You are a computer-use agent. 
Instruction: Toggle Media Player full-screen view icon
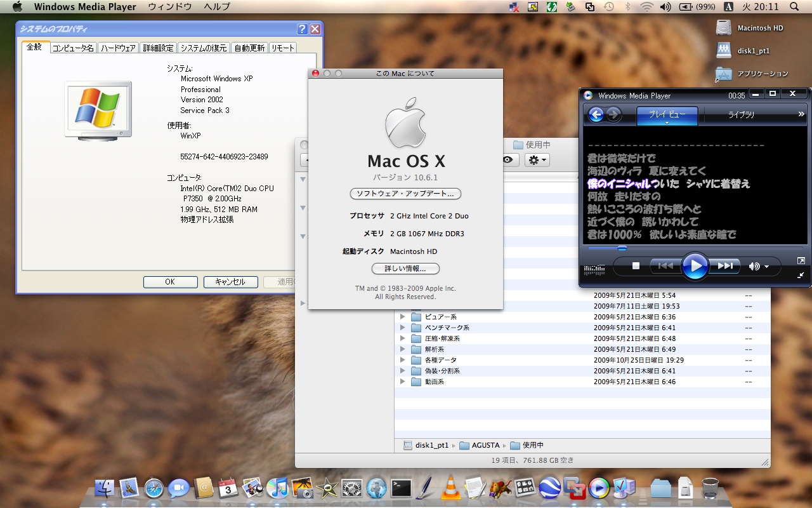coord(801,261)
